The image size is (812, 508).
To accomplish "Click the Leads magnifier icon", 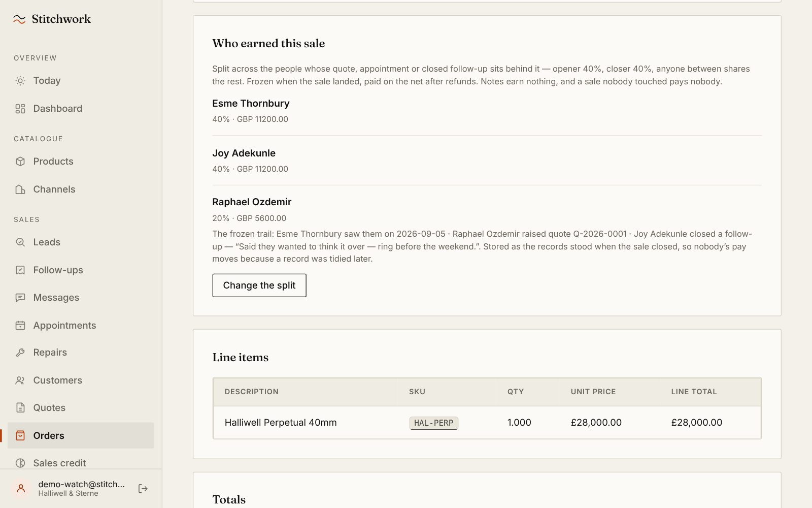I will tap(20, 242).
